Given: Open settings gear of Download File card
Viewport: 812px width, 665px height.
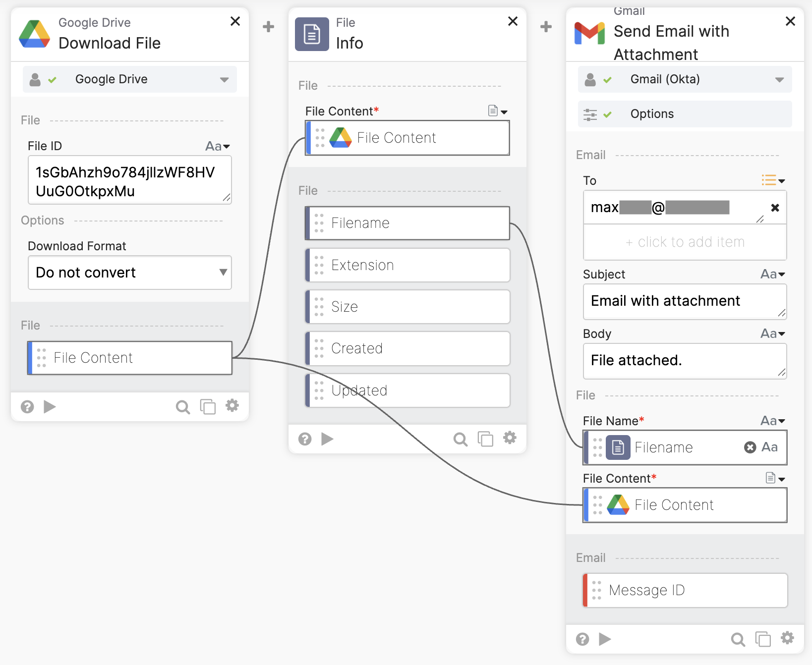Looking at the screenshot, I should (232, 406).
